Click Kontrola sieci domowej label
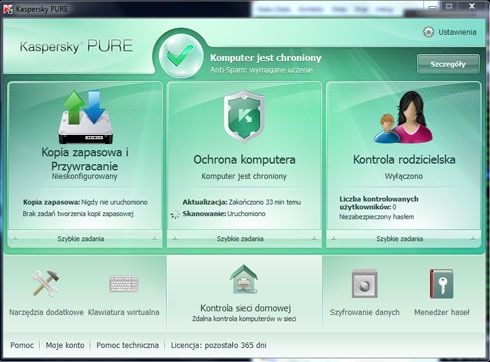 [246, 308]
